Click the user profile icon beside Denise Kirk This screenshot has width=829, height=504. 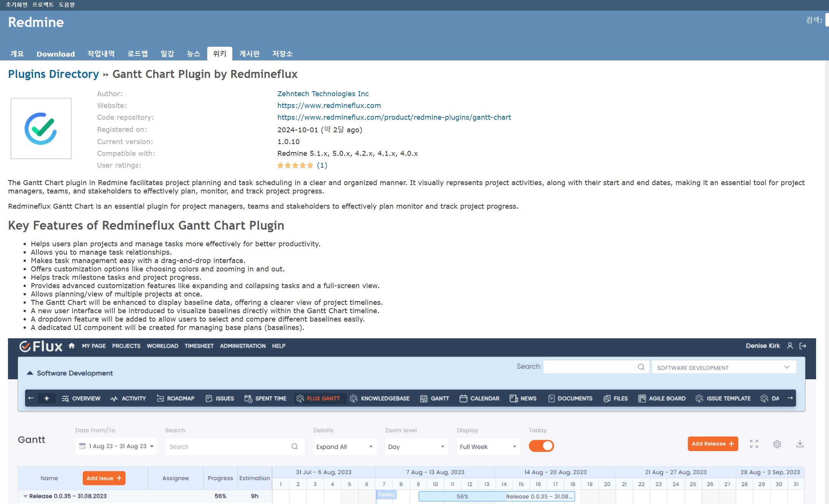click(790, 346)
